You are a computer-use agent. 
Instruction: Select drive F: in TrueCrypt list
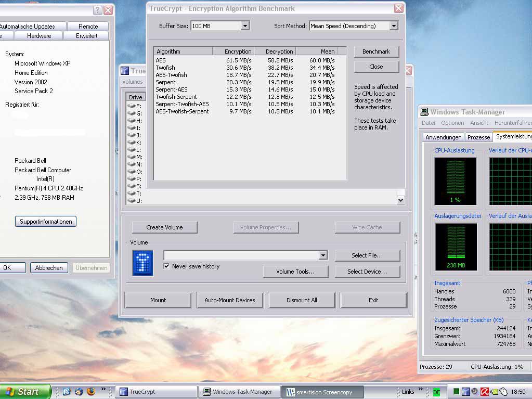[135, 106]
